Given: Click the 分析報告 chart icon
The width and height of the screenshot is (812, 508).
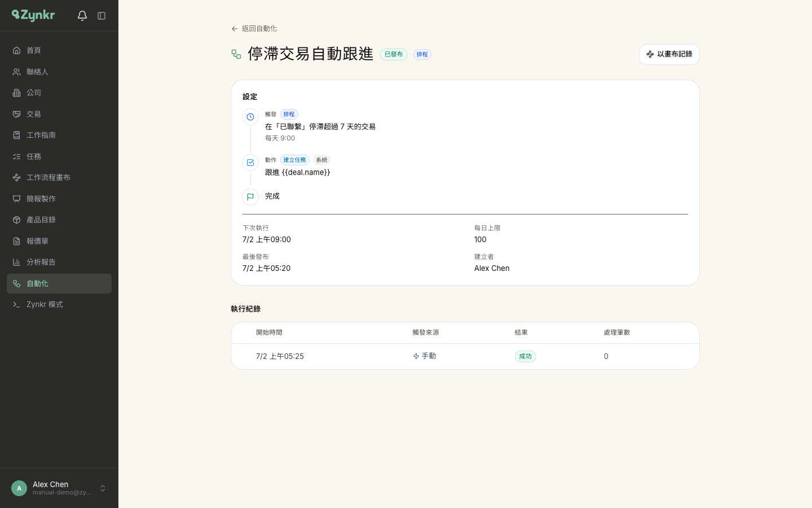Looking at the screenshot, I should [x=17, y=262].
